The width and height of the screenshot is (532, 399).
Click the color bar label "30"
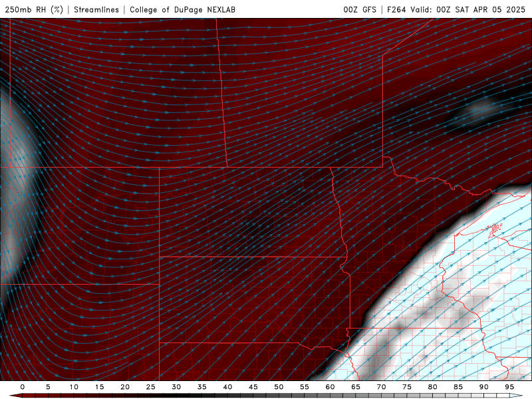click(x=176, y=387)
